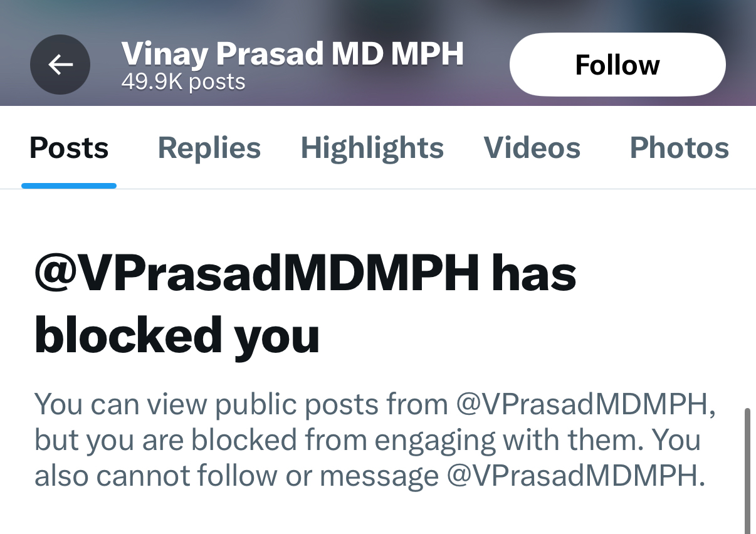
Task: Show the Photos tab
Action: (x=680, y=149)
